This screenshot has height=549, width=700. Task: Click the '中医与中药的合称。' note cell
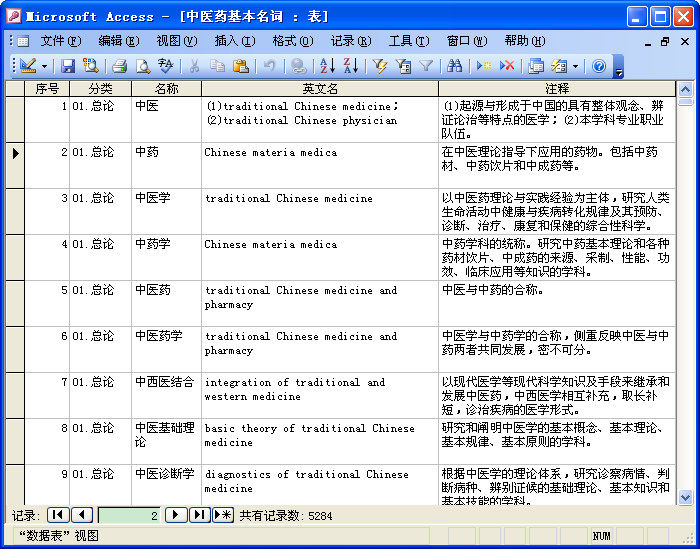coord(557,304)
